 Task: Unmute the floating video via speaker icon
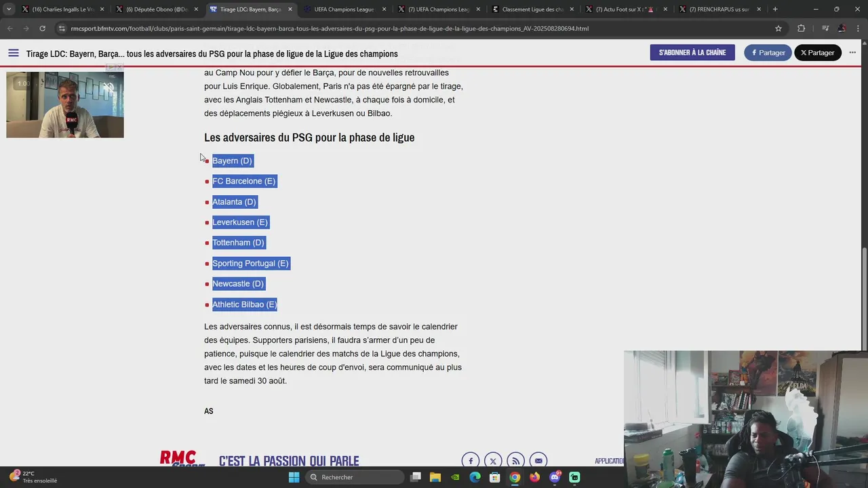[108, 87]
